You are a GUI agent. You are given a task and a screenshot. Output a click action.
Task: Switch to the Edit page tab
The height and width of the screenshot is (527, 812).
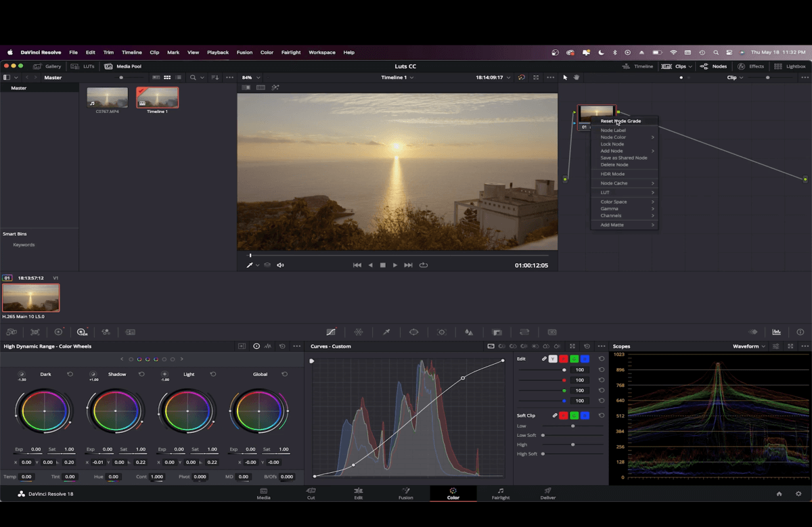(358, 494)
